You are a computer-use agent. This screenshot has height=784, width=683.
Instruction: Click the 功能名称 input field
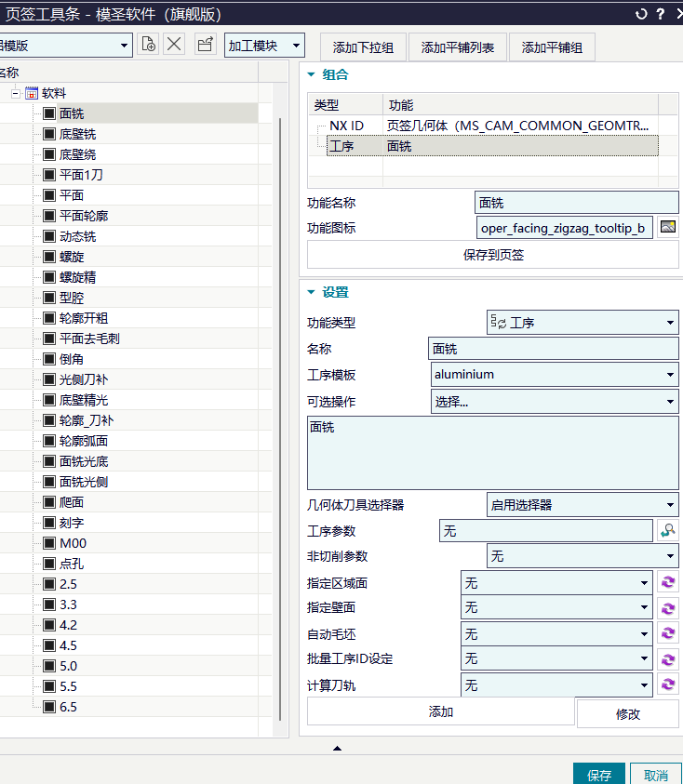tap(576, 203)
